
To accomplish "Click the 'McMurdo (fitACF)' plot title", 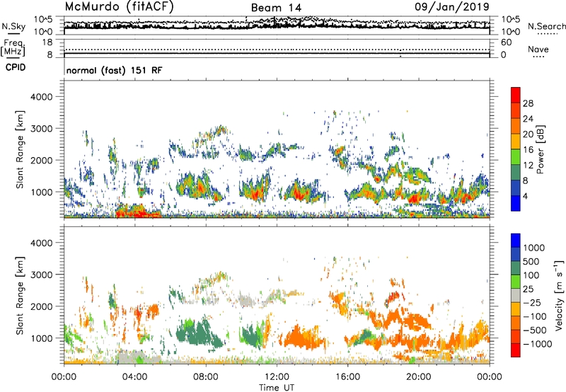I will point(119,6).
